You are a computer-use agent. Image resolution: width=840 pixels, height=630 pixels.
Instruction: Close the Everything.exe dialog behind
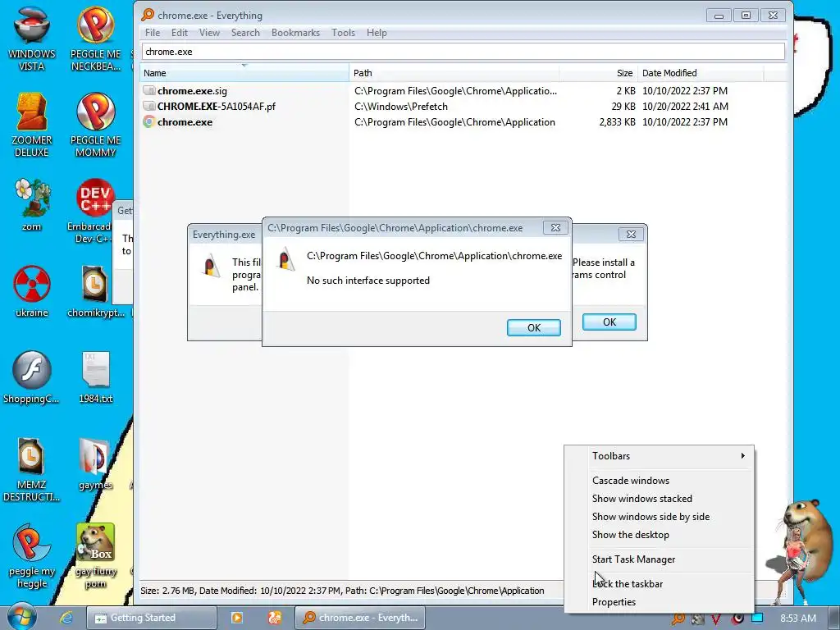coord(631,234)
